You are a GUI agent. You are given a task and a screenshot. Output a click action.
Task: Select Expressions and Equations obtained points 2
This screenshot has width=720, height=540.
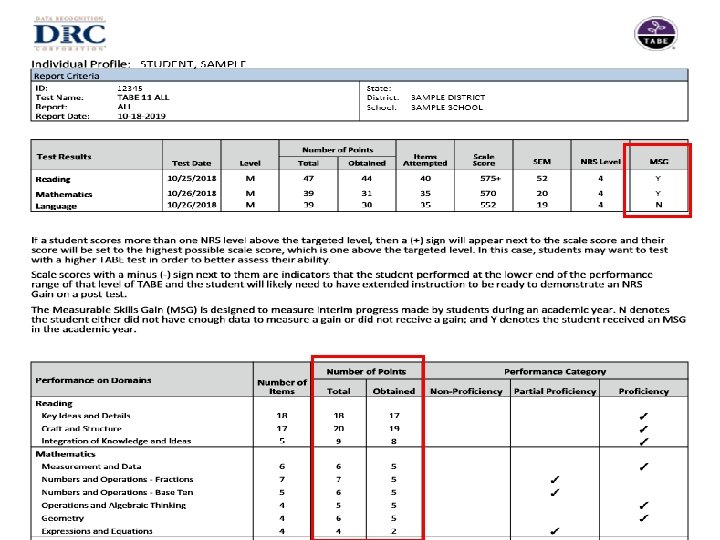coord(394,531)
